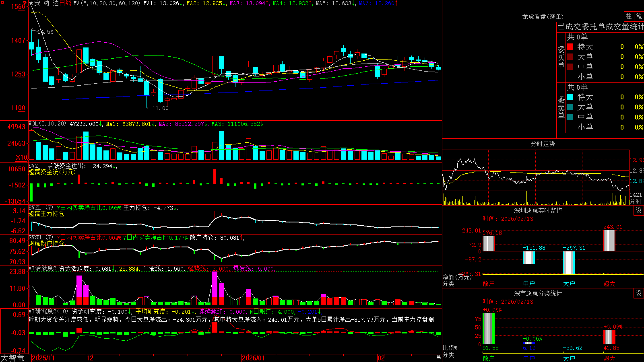Click the 超赢资金流(万元) label
This screenshot has height=362, width=644.
(52, 172)
